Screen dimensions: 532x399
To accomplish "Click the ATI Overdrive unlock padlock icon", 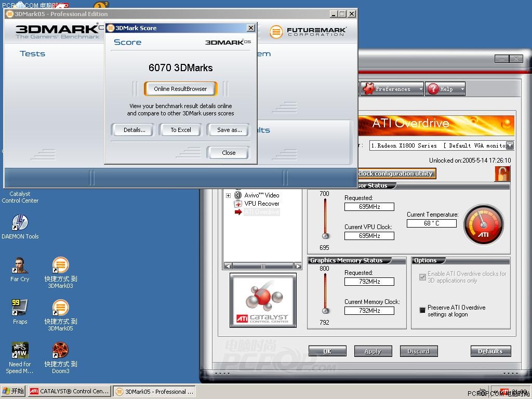I will click(x=502, y=174).
